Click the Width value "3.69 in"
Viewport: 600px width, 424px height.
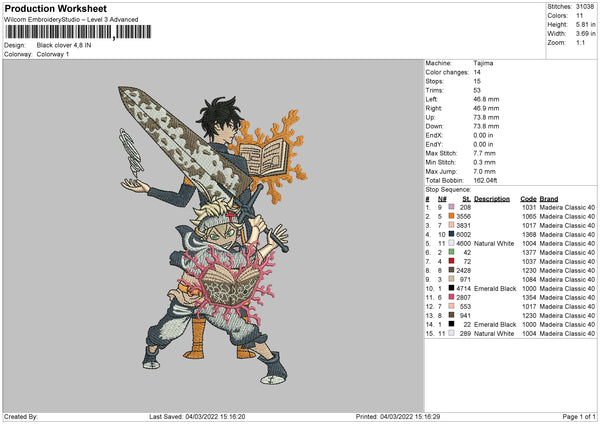[x=585, y=34]
